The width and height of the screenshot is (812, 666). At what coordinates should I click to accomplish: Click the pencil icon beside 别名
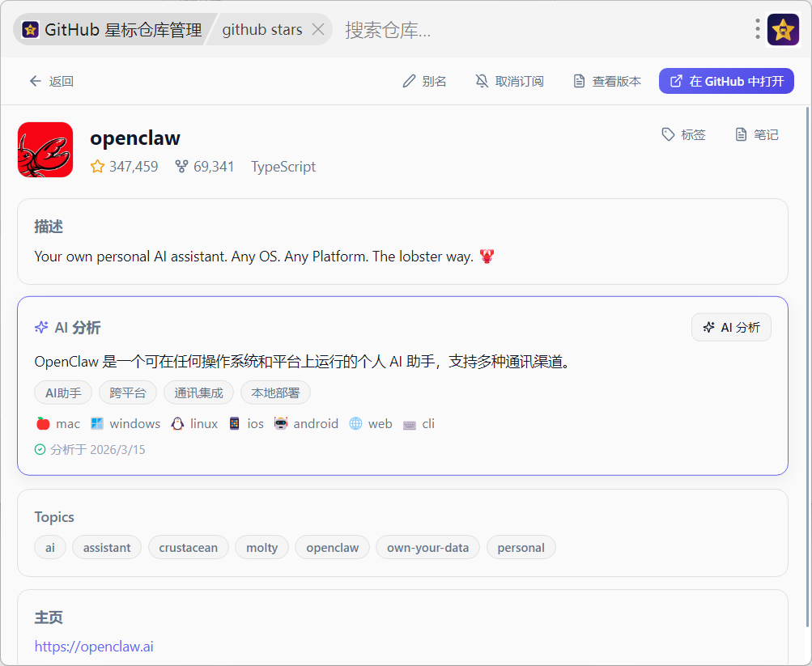click(409, 81)
